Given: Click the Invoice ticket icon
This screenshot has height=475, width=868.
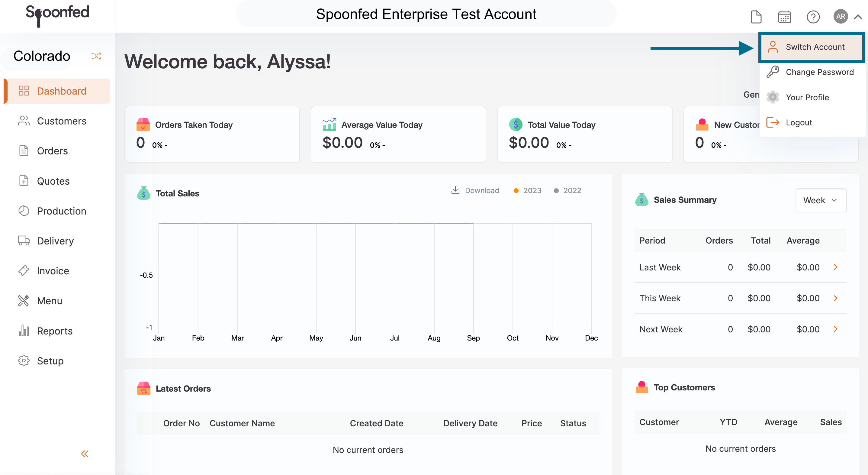Looking at the screenshot, I should pyautogui.click(x=24, y=270).
